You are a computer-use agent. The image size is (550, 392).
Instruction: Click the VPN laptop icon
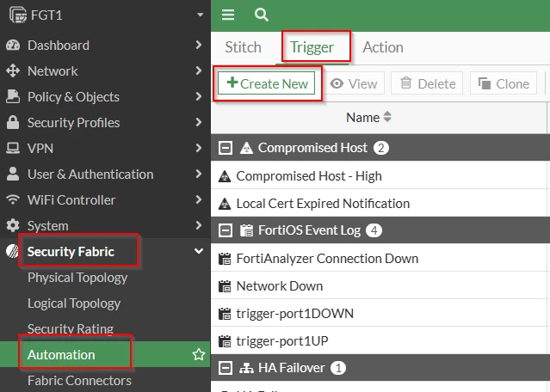tap(13, 148)
